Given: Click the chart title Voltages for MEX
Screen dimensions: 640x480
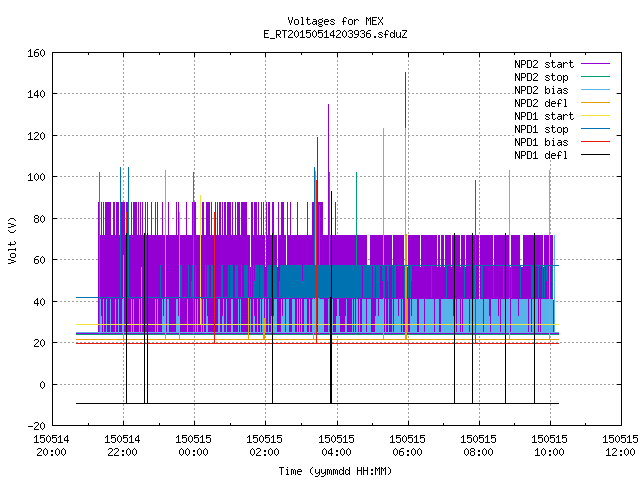Looking at the screenshot, I should click(336, 21).
